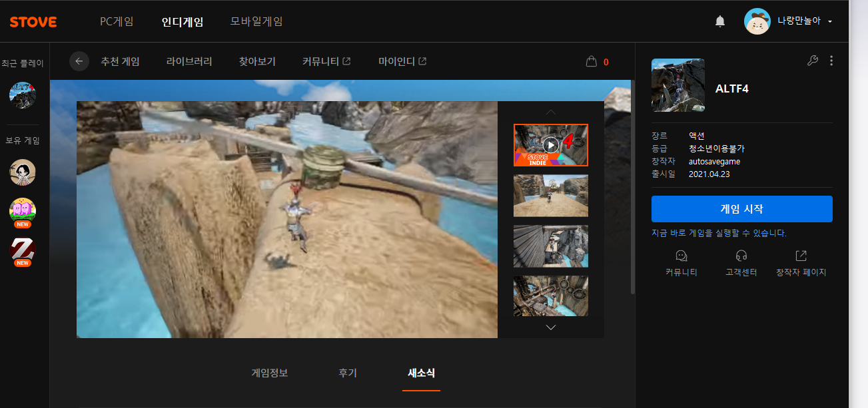Open recently played ALTF4 icon in sidebar
The image size is (868, 408).
23,95
